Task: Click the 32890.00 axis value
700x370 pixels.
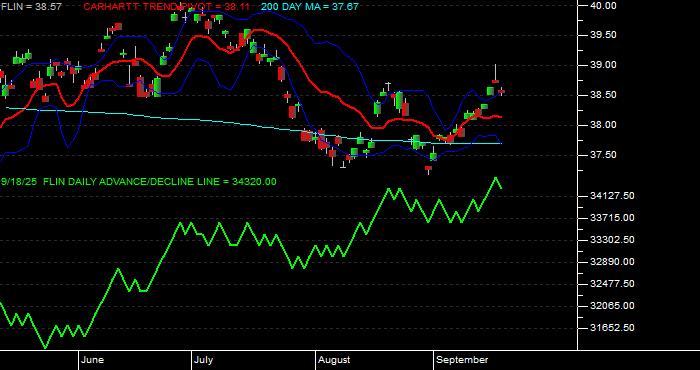Action: click(612, 262)
